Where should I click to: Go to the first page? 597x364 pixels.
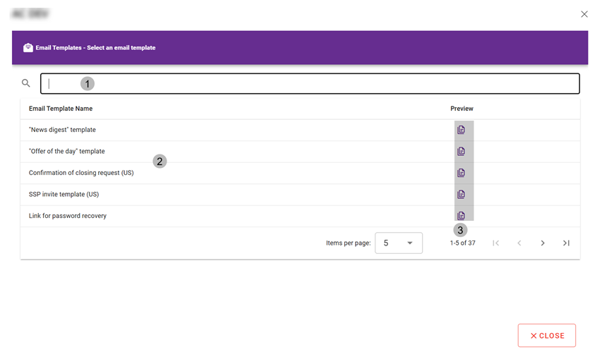click(x=495, y=243)
